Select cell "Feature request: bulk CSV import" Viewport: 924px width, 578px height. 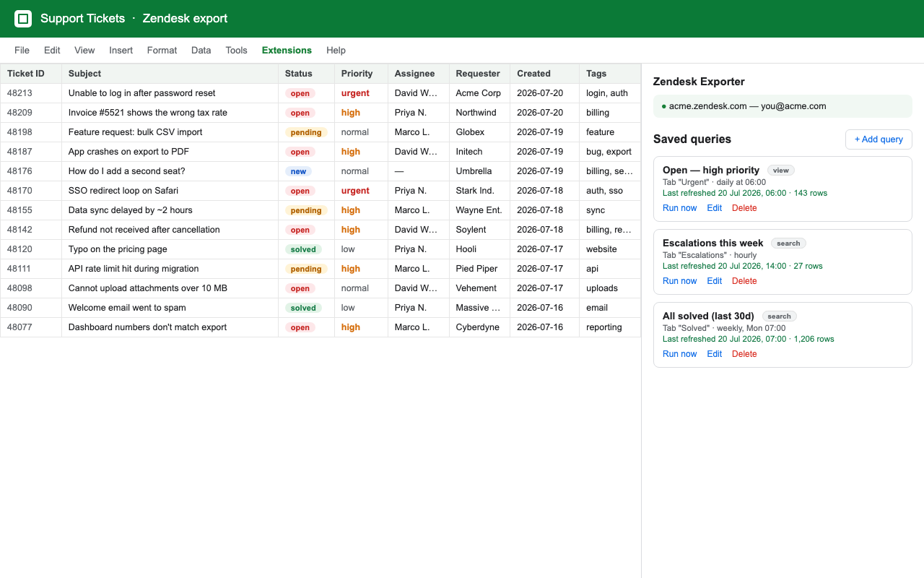tap(170, 132)
